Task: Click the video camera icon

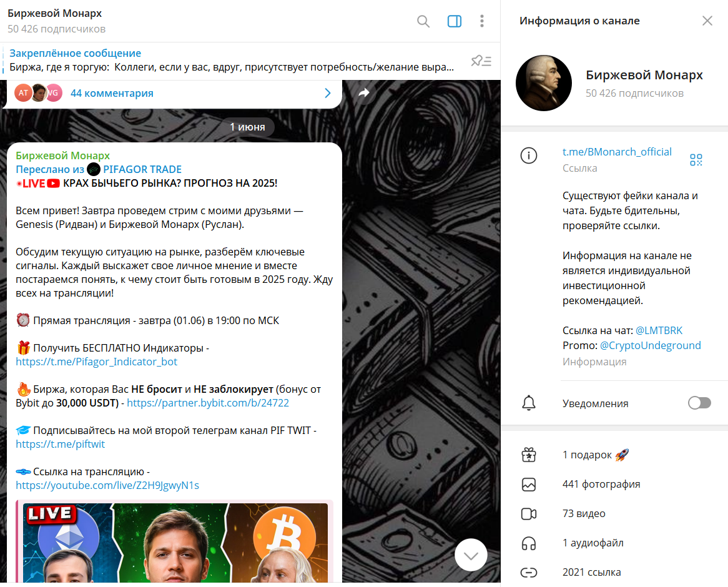Action: point(529,513)
